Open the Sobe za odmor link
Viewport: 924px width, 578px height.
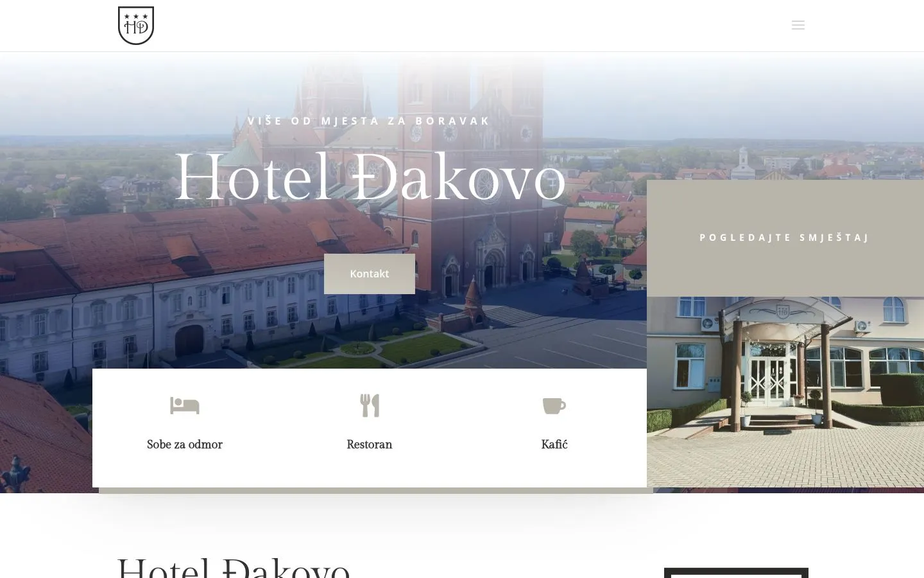[x=185, y=444]
